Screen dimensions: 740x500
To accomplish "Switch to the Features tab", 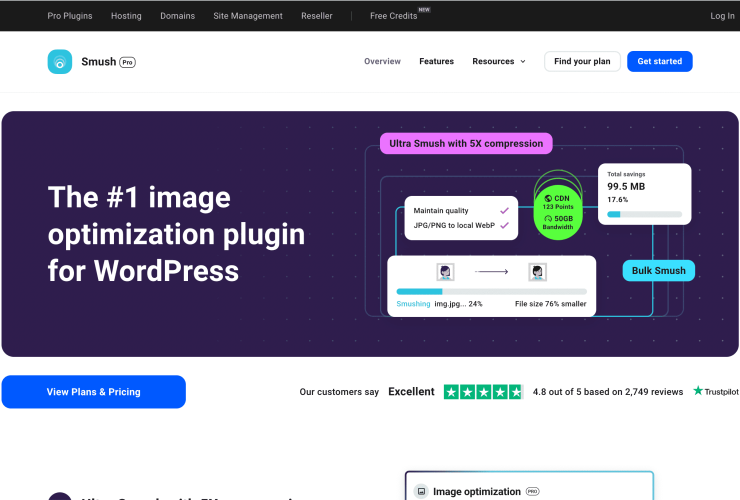I will pyautogui.click(x=436, y=62).
